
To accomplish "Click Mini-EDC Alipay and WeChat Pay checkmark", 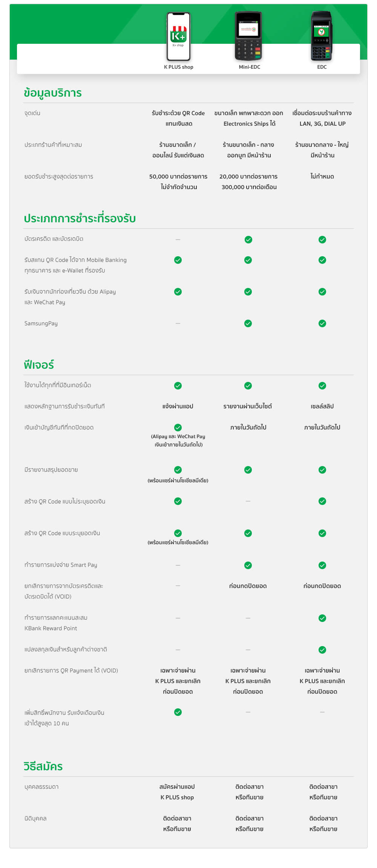I will tap(248, 292).
